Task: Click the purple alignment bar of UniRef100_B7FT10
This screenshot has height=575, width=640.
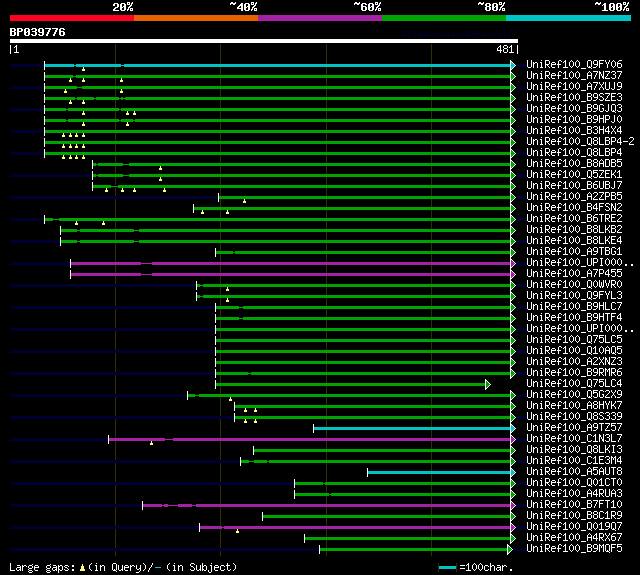Action: click(x=327, y=506)
